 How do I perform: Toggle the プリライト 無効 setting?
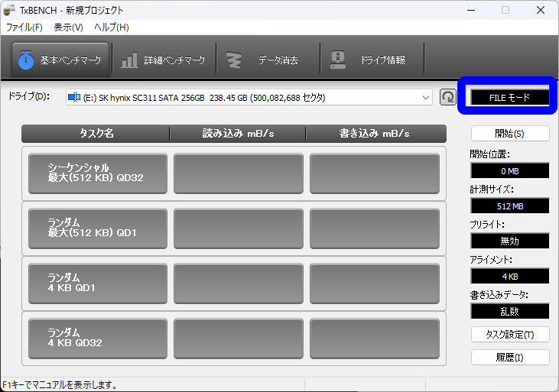click(509, 241)
